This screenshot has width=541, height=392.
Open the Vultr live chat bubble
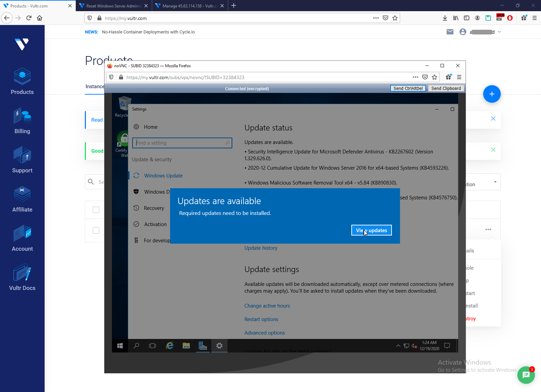tap(526, 375)
